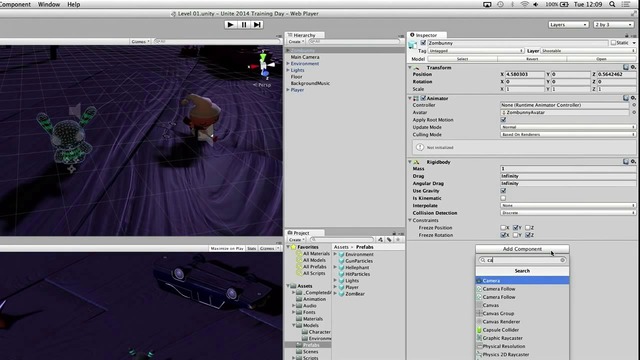This screenshot has height=360, width=640.
Task: Open the 2 by 3 layout dropdown
Action: (613, 25)
